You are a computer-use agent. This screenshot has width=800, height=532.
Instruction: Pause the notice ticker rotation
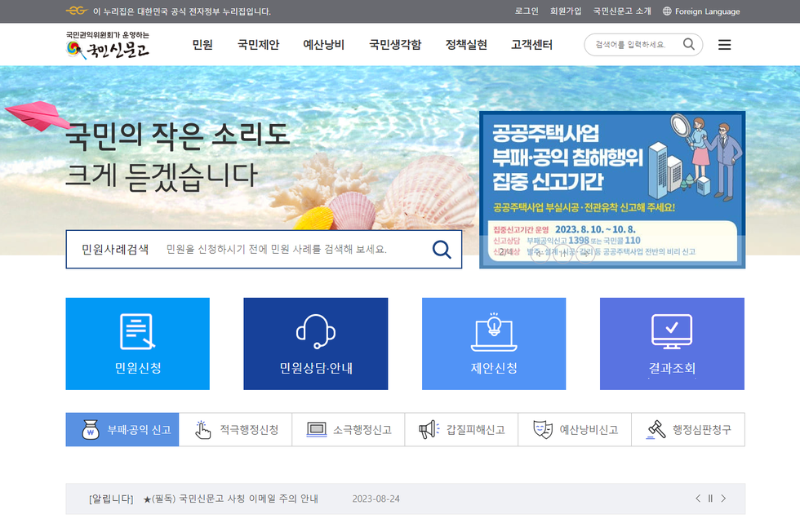[x=710, y=499]
